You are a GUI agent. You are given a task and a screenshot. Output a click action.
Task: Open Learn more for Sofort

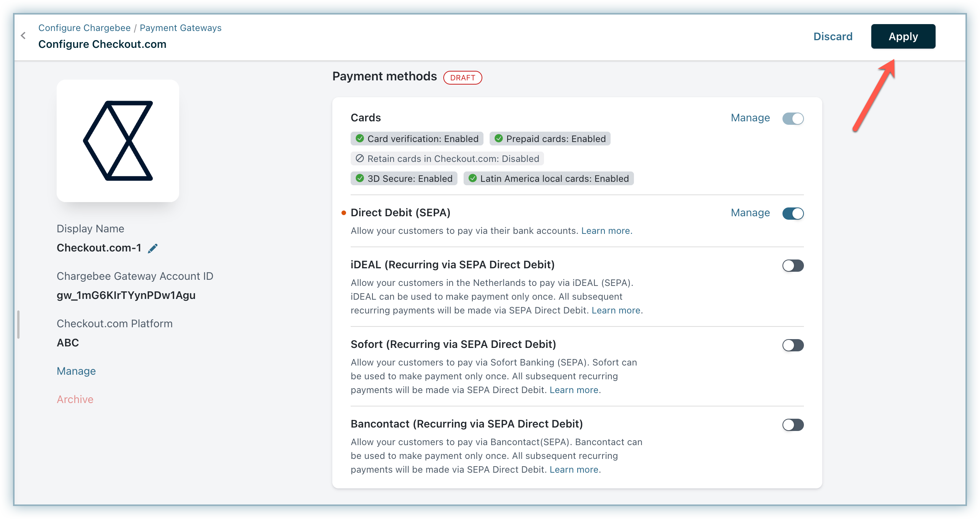point(575,390)
